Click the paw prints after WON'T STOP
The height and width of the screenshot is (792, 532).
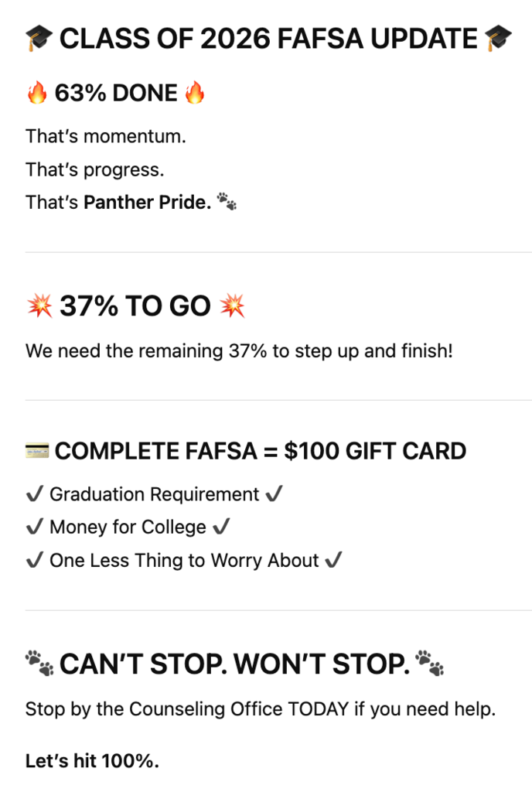[x=429, y=663]
